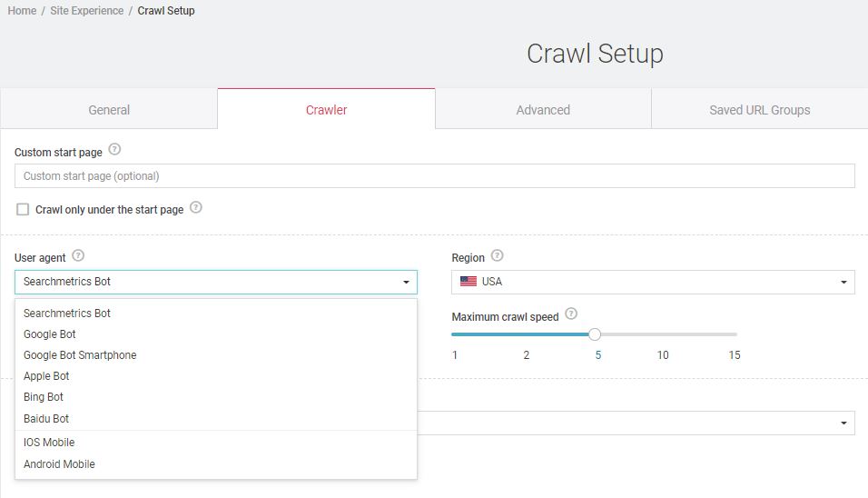Screen dimensions: 868x498
Task: Open the Advanced tab
Action: [x=543, y=110]
